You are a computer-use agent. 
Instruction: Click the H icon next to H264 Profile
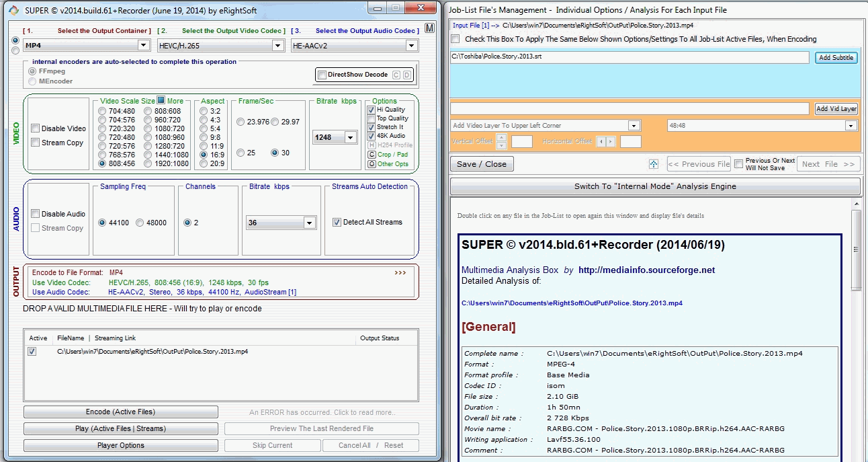click(x=372, y=145)
